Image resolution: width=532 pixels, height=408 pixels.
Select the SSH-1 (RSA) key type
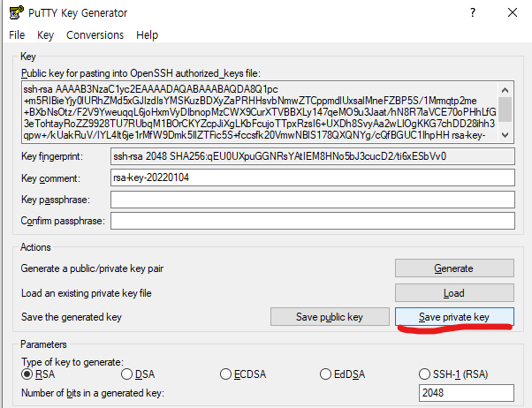453,374
